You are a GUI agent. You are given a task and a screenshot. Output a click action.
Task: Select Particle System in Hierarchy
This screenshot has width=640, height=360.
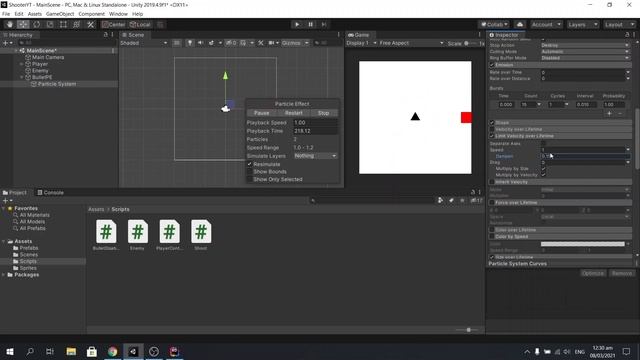click(57, 84)
